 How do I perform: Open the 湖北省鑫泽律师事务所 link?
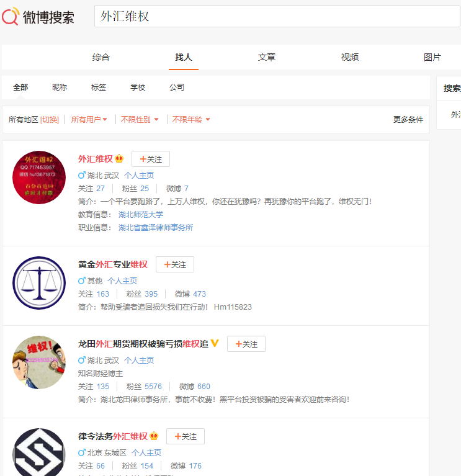(x=156, y=228)
